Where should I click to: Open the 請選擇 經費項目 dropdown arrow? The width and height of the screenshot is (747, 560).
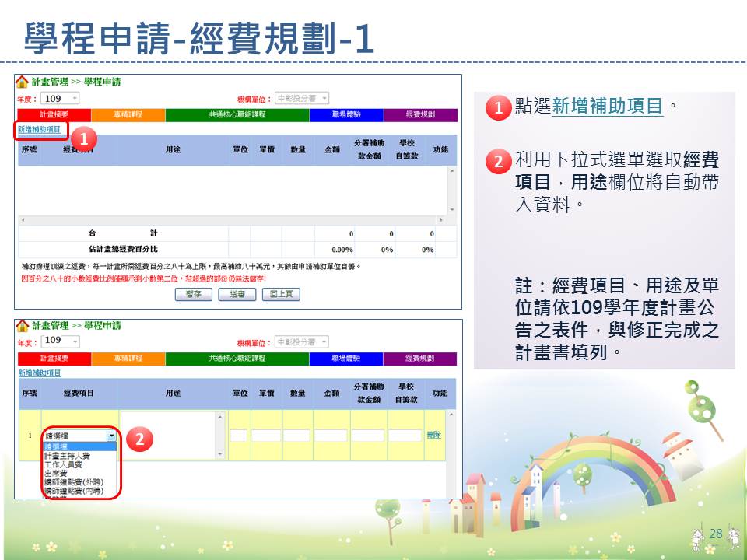[x=112, y=436]
